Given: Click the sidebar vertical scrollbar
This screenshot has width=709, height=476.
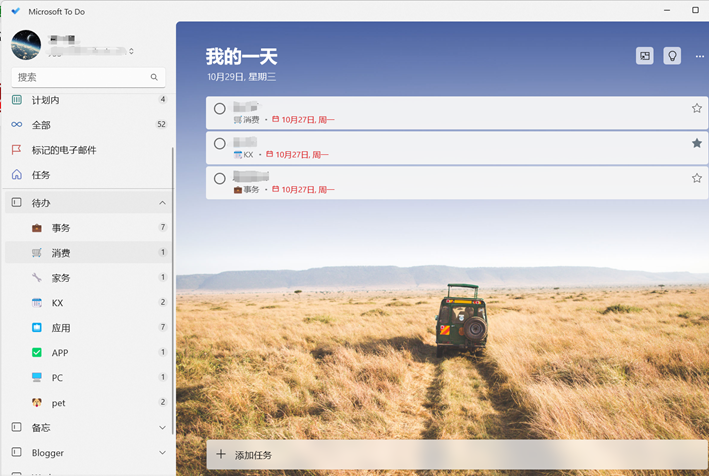Looking at the screenshot, I should click(173, 280).
